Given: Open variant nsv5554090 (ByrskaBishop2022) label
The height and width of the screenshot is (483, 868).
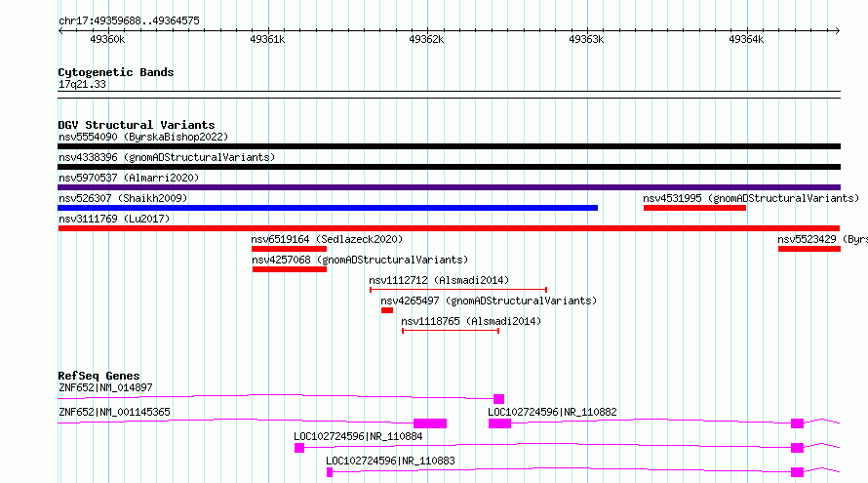Looking at the screenshot, I should click(x=143, y=137).
